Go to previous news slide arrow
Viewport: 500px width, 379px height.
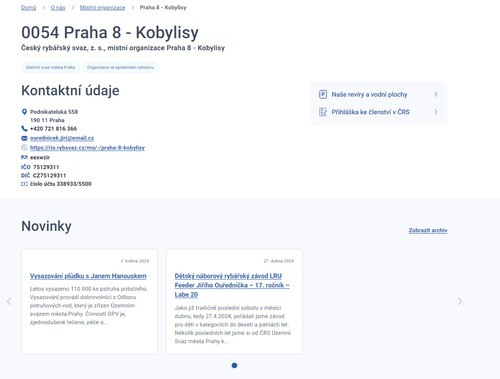9,301
